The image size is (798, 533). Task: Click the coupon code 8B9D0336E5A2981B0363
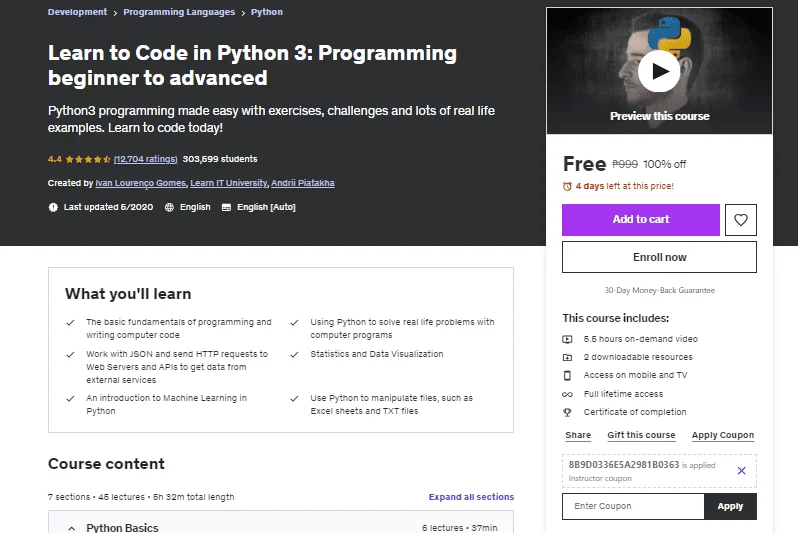623,465
